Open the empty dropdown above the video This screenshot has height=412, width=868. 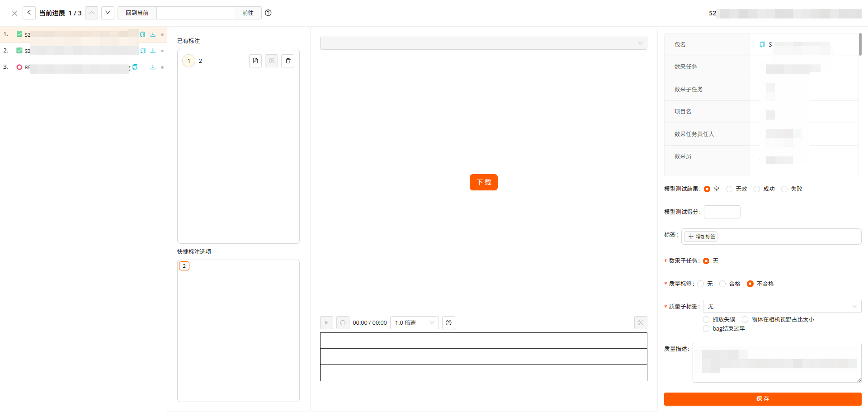click(x=483, y=43)
